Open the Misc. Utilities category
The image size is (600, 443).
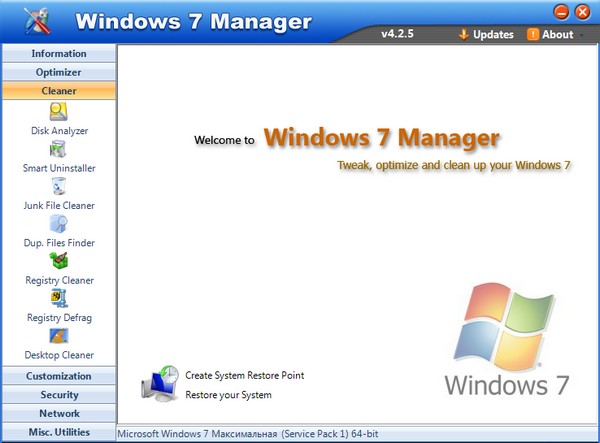pos(58,432)
